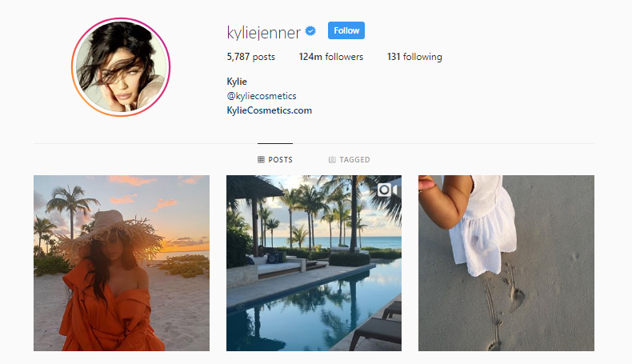Image resolution: width=632 pixels, height=364 pixels.
Task: Open the footprints in sand post
Action: pyautogui.click(x=506, y=263)
